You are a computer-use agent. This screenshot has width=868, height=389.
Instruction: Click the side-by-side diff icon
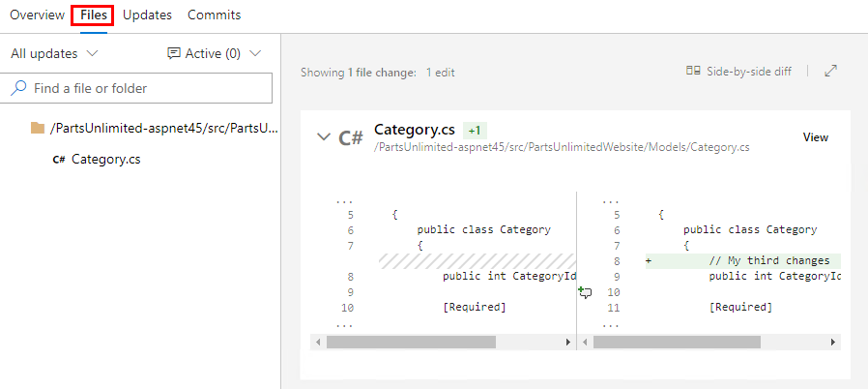pyautogui.click(x=693, y=71)
